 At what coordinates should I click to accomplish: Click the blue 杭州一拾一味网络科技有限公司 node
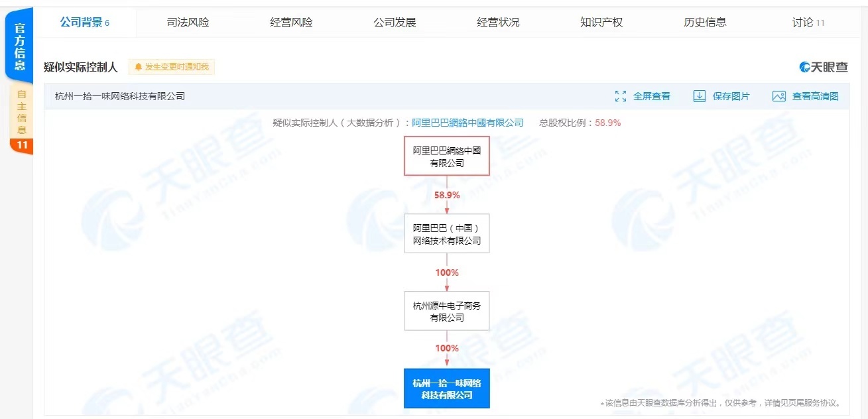point(447,389)
